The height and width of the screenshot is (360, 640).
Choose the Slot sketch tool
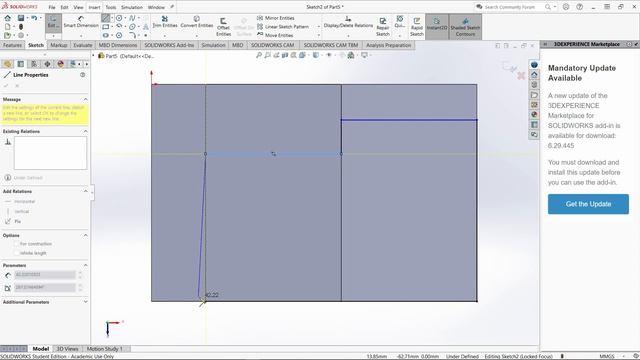[106, 35]
